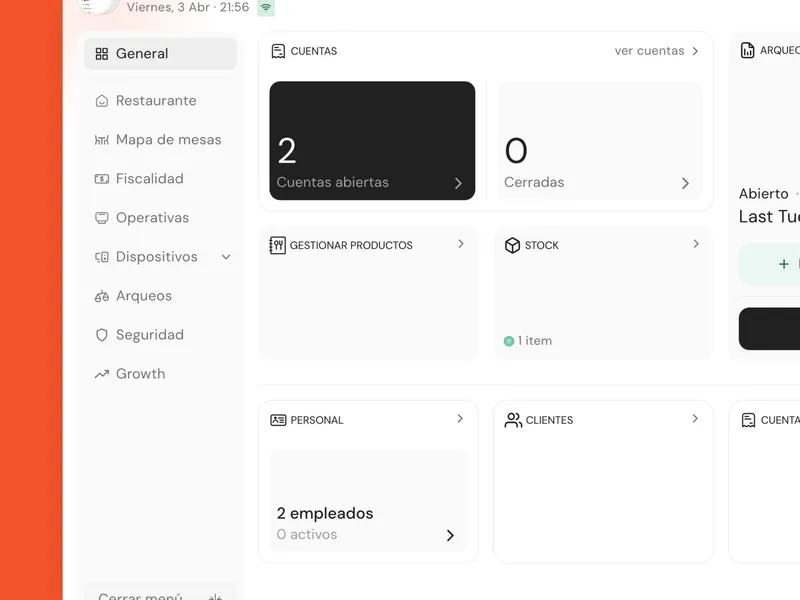The height and width of the screenshot is (600, 800).
Task: Open the Clientes card chevron arrow
Action: 695,418
